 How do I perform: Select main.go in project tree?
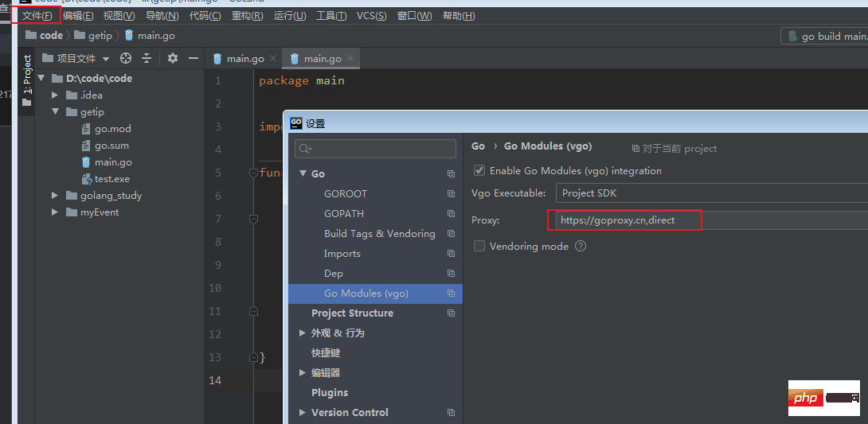coord(106,162)
